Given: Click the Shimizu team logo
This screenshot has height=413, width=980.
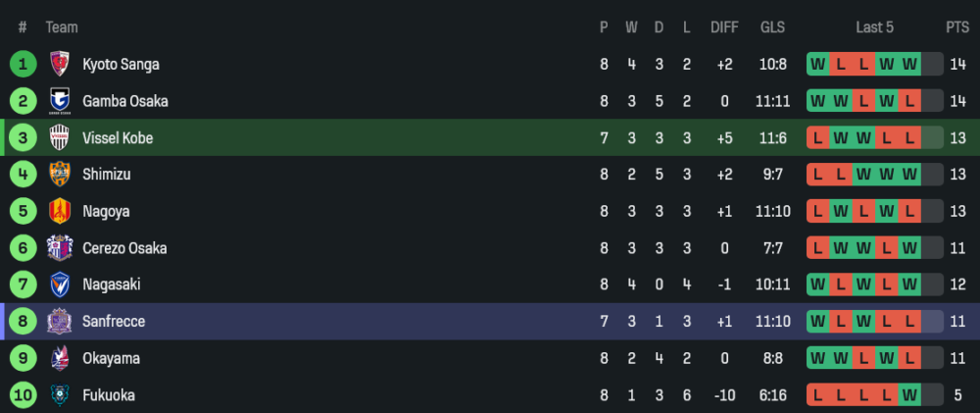Looking at the screenshot, I should tap(60, 175).
